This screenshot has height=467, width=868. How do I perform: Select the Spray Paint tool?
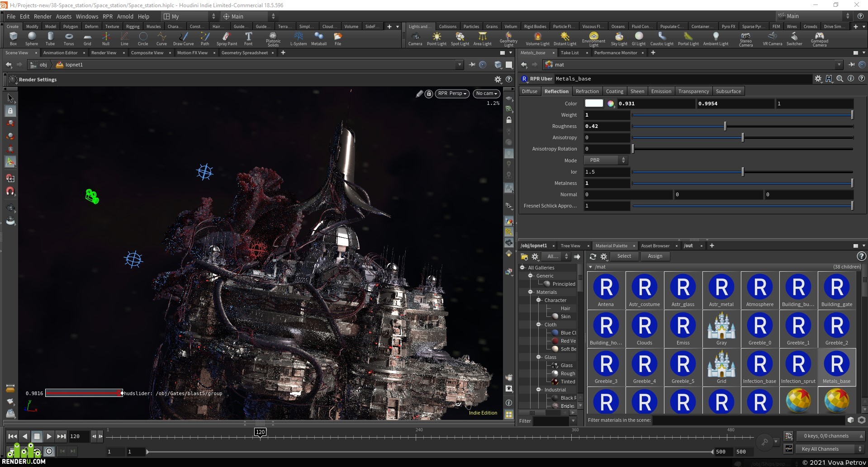point(227,38)
